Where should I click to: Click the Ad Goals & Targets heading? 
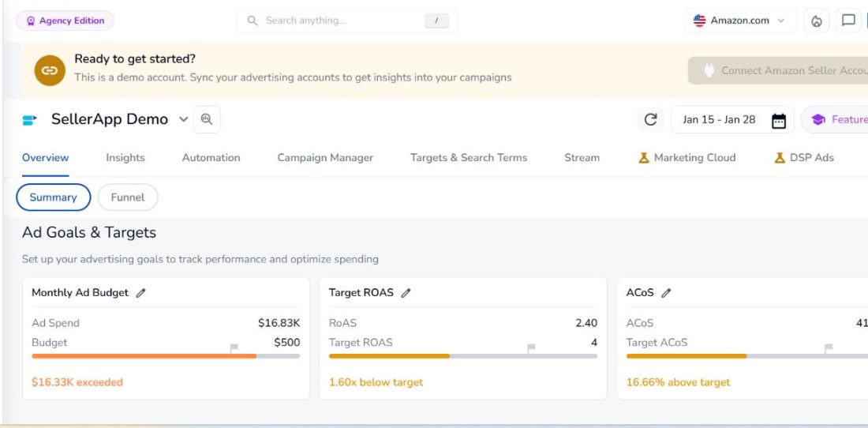[x=89, y=232]
